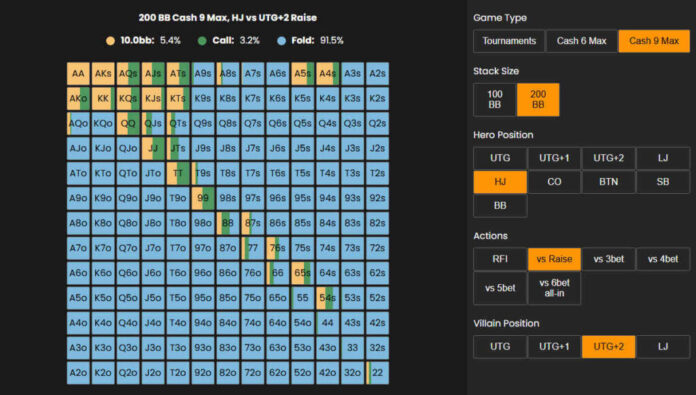Select the 77 hand cell
The image size is (696, 395).
[253, 248]
